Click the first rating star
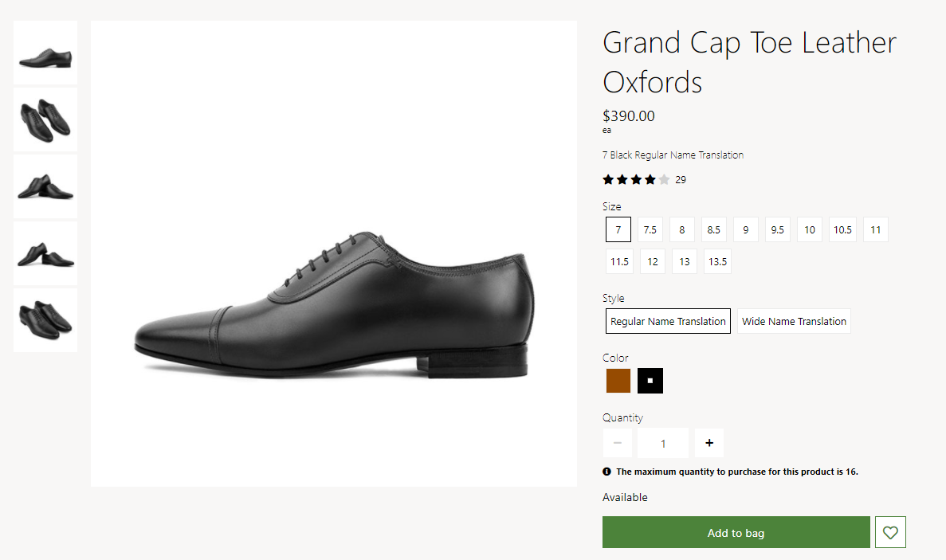The height and width of the screenshot is (560, 946). [607, 179]
